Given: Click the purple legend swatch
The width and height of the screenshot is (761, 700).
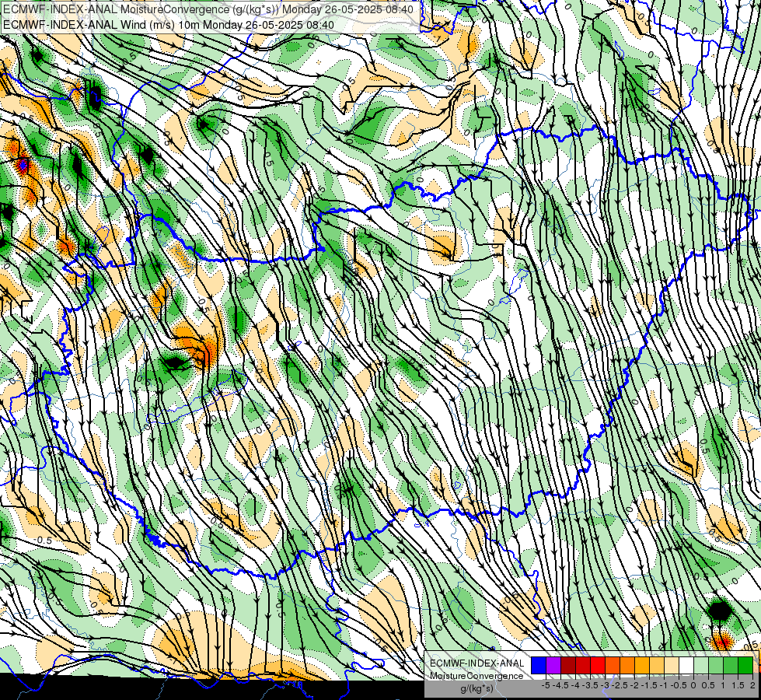Looking at the screenshot, I should click(553, 666).
